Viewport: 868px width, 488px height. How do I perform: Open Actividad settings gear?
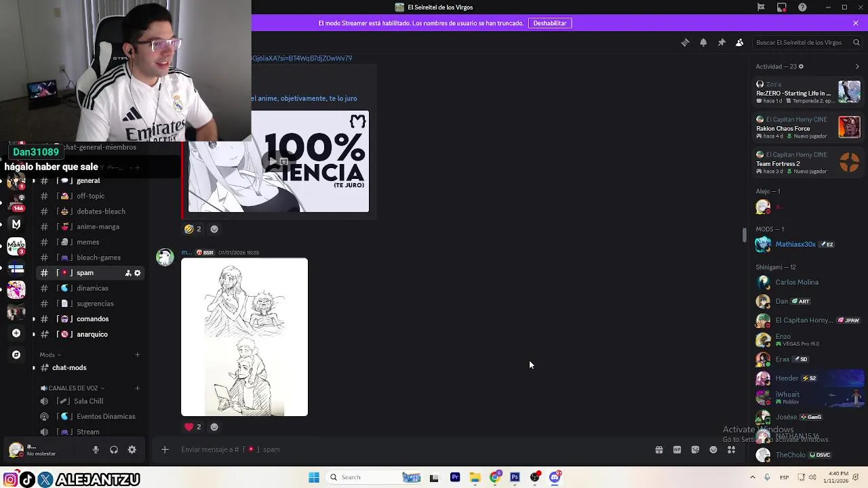(801, 66)
